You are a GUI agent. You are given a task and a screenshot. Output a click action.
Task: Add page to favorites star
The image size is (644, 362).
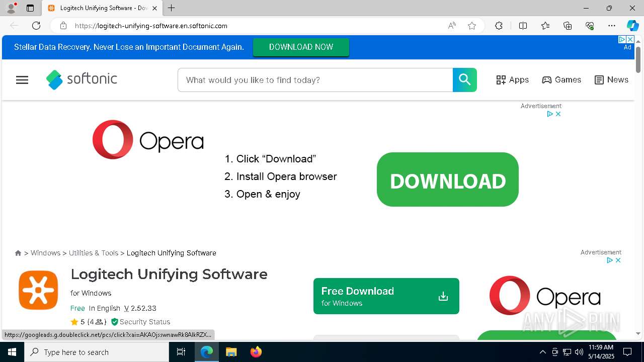tap(472, 26)
